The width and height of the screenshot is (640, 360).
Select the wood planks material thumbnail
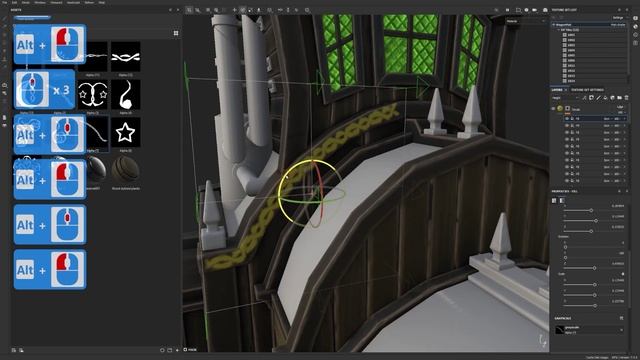pos(125,170)
